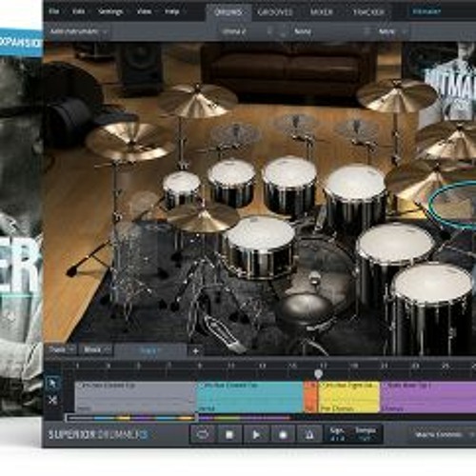Screen dimensions: 476x476
Task: Click the playhead marker on the timeline
Action: (319, 374)
